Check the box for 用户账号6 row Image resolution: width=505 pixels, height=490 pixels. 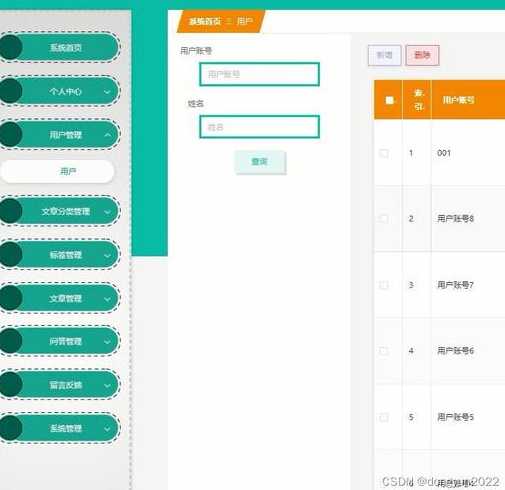[x=384, y=351]
